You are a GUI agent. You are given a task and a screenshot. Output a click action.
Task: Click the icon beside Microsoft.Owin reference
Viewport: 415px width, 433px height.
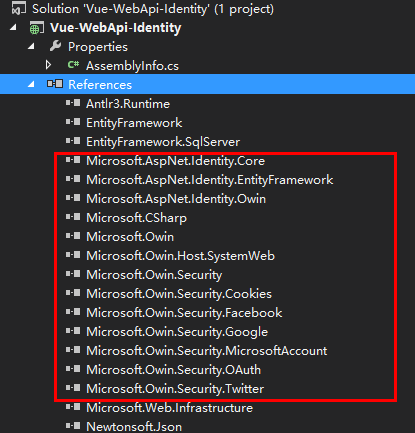pos(73,236)
